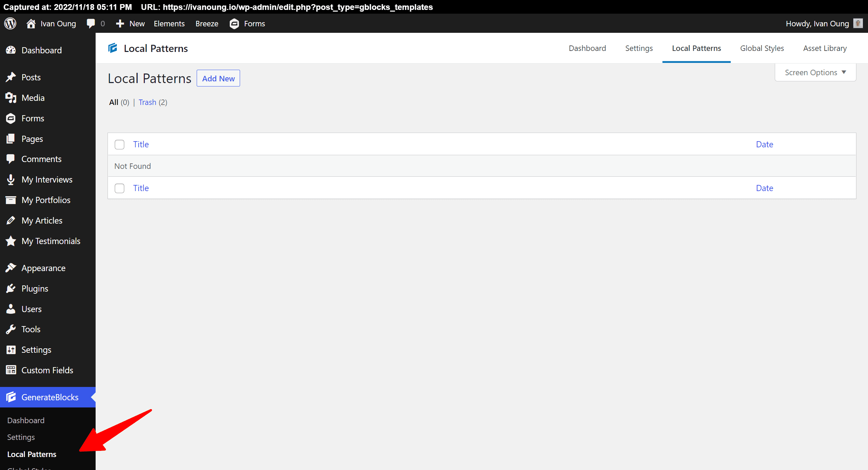Click the home icon beside Ivan Oung
This screenshot has height=470, width=868.
(x=31, y=24)
